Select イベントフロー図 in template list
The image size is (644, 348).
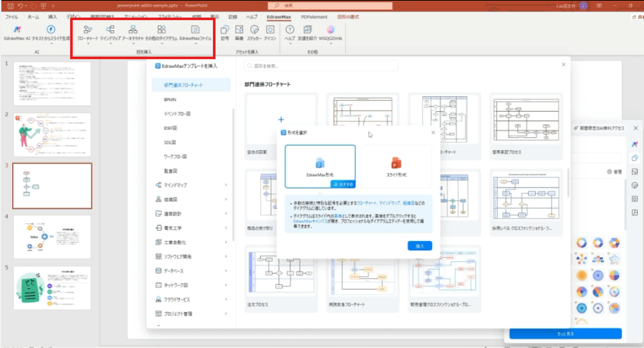177,114
